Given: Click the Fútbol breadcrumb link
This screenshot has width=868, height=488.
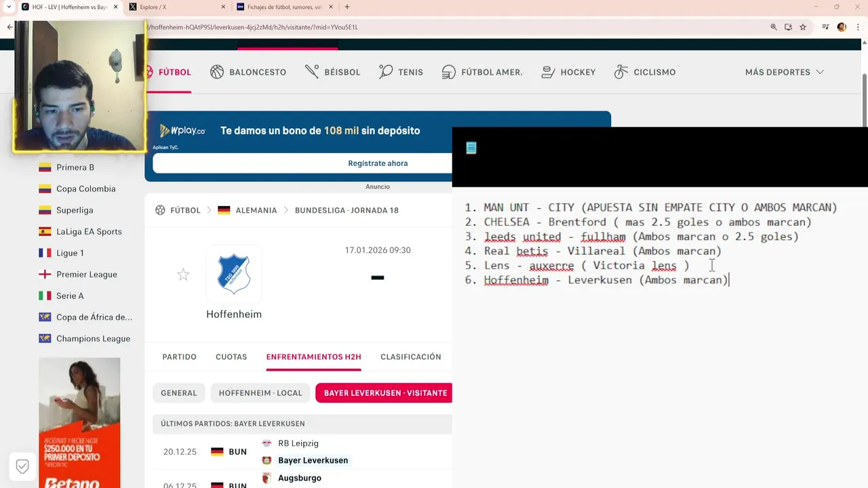Looking at the screenshot, I should (x=185, y=210).
